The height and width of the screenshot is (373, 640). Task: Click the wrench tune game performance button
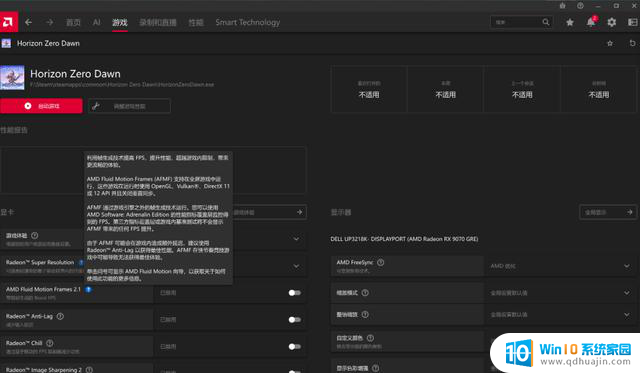[x=129, y=106]
